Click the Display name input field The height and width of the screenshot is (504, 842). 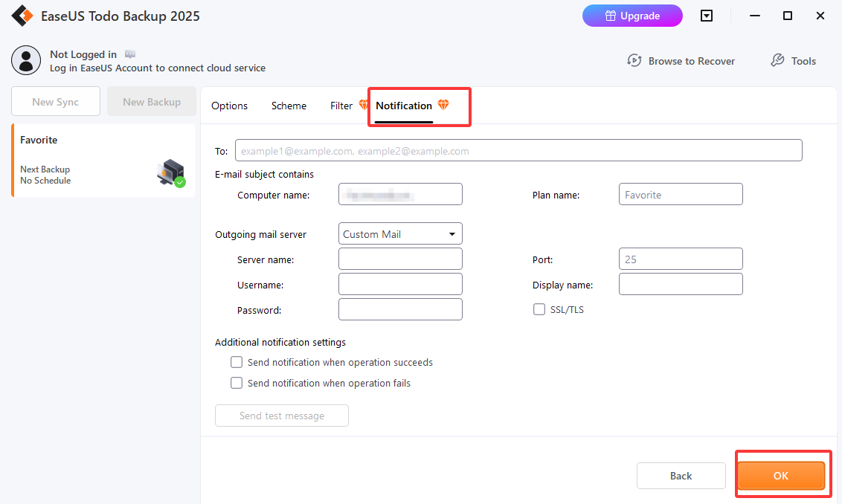click(681, 284)
